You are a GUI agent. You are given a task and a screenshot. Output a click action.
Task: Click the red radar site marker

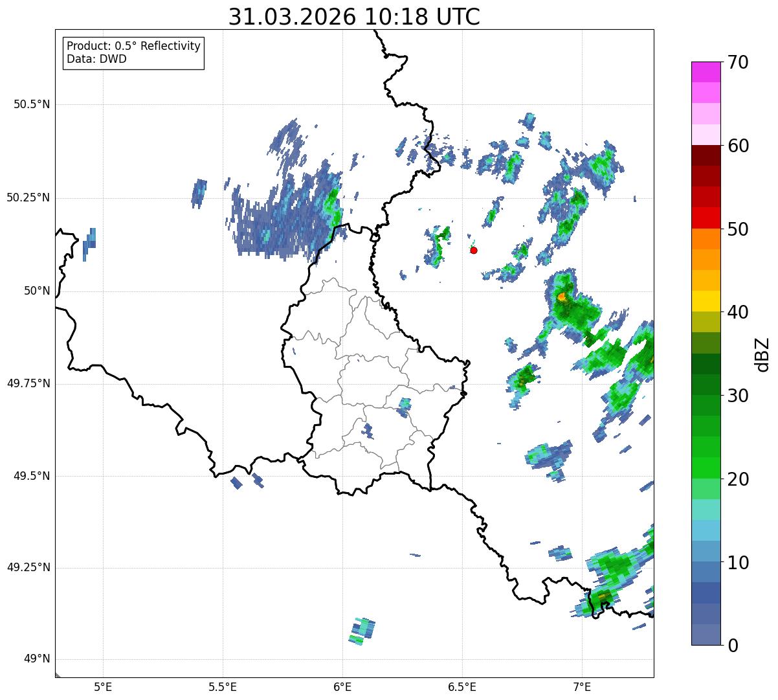click(474, 250)
